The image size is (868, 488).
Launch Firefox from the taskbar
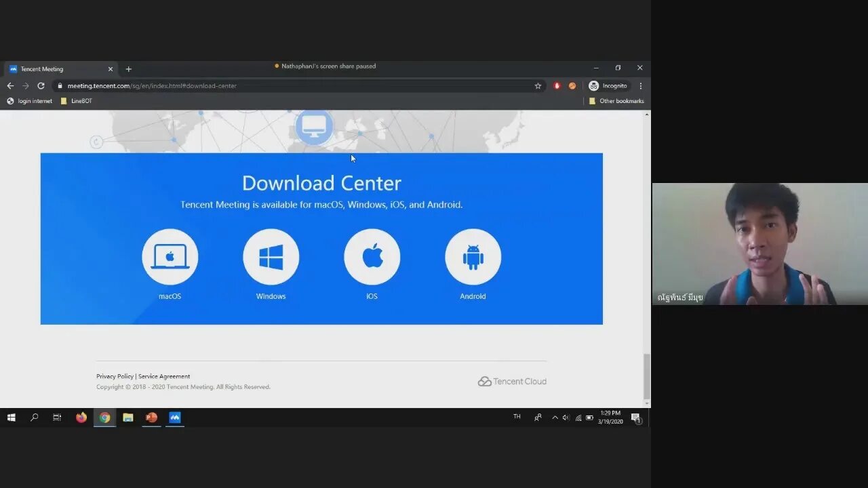[81, 418]
